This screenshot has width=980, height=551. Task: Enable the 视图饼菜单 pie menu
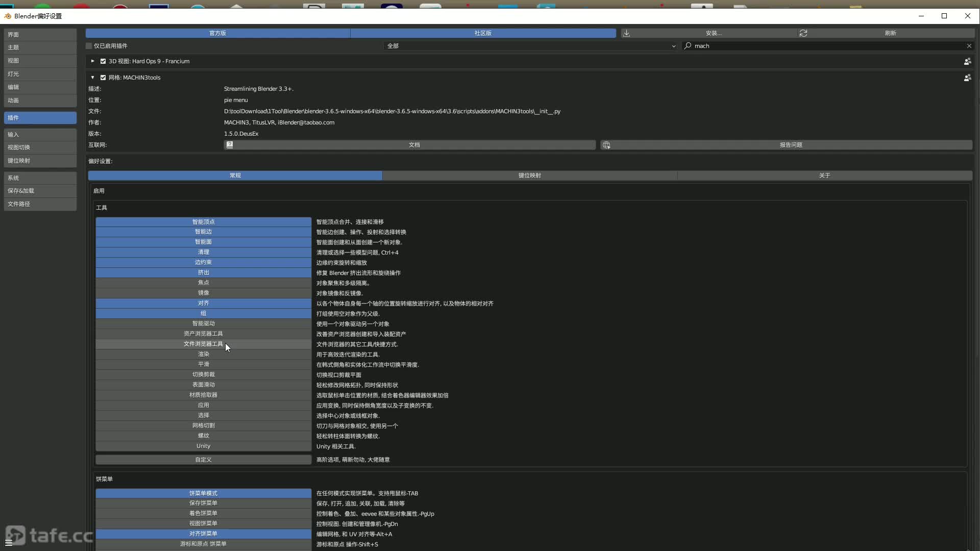203,523
